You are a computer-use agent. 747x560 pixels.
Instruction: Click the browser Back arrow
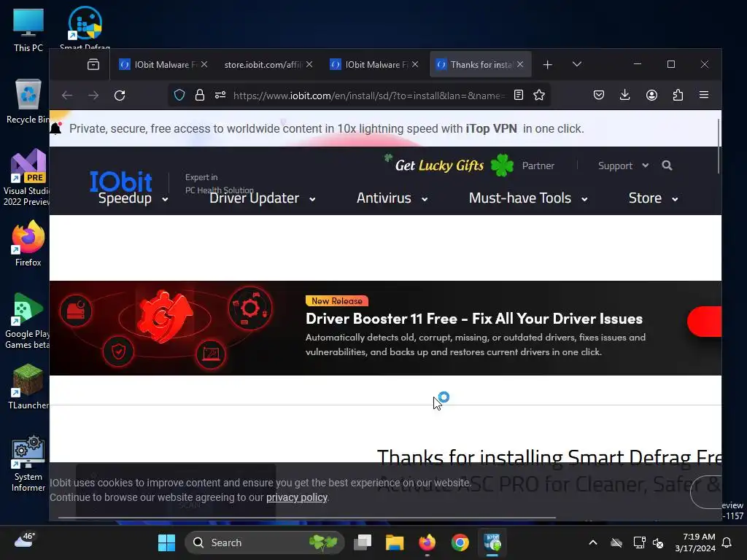(67, 96)
